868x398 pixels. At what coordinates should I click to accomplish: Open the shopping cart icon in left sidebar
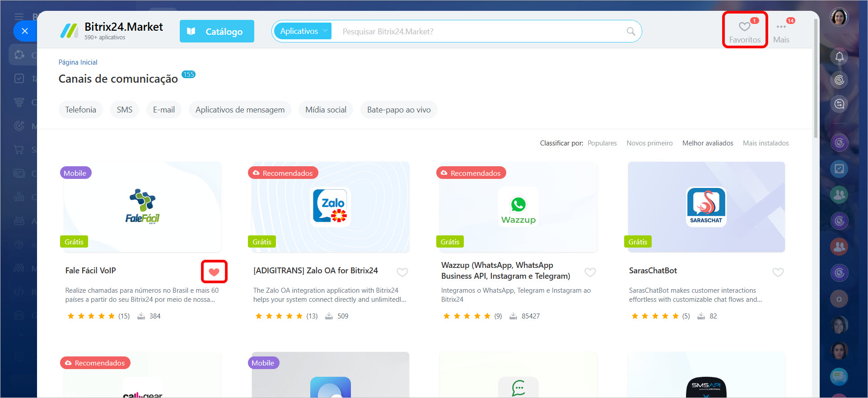click(19, 150)
